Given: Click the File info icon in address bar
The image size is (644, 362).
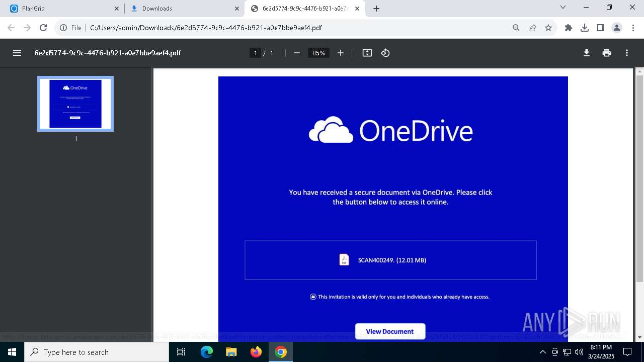Looking at the screenshot, I should [x=70, y=28].
